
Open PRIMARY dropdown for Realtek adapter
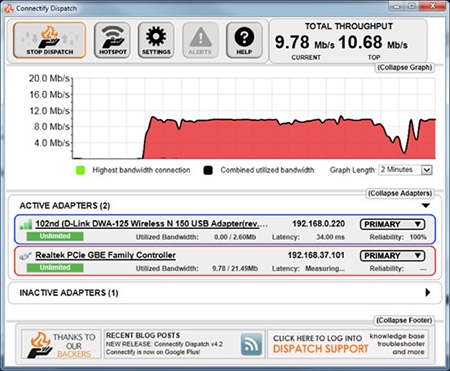[x=392, y=256]
